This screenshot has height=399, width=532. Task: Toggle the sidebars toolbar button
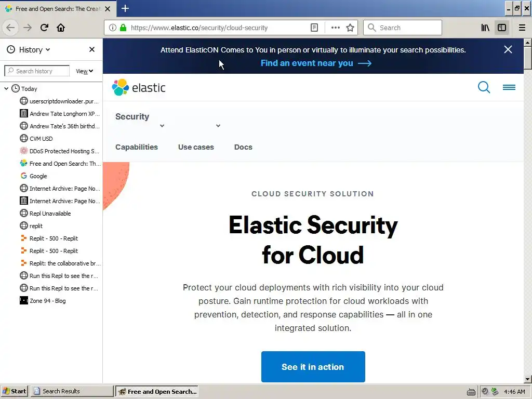point(502,28)
